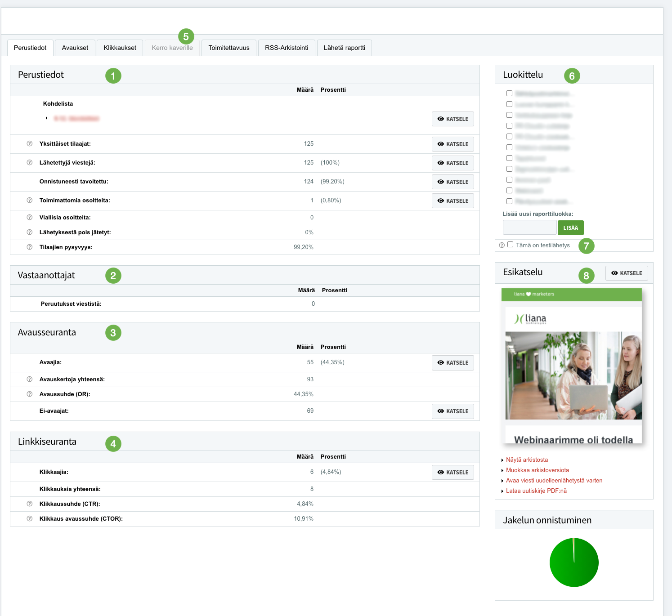Click help icon beside Toimimattomia osoitteita

[30, 201]
